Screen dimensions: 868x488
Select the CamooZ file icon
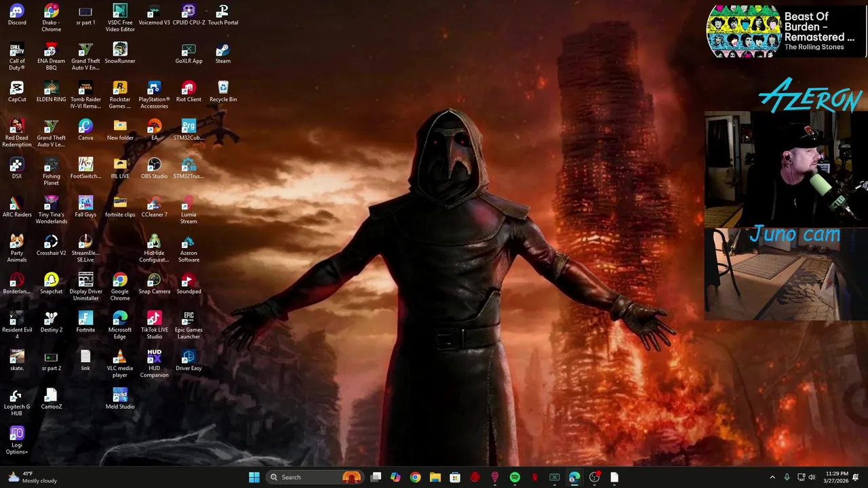pyautogui.click(x=52, y=399)
